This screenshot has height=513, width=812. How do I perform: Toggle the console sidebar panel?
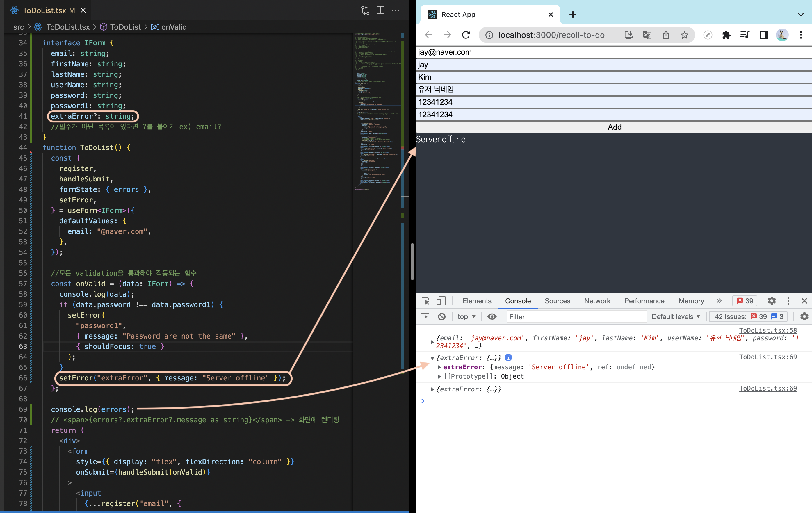[425, 316]
